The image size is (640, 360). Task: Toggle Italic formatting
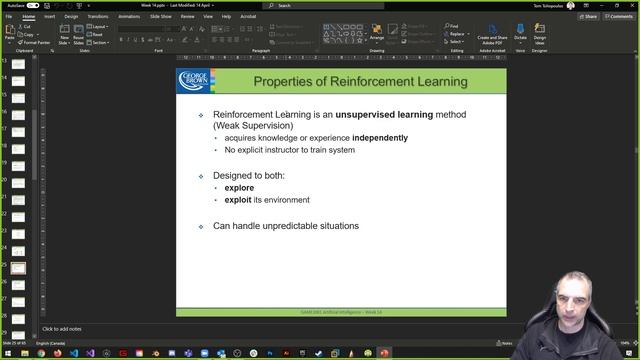pos(128,40)
